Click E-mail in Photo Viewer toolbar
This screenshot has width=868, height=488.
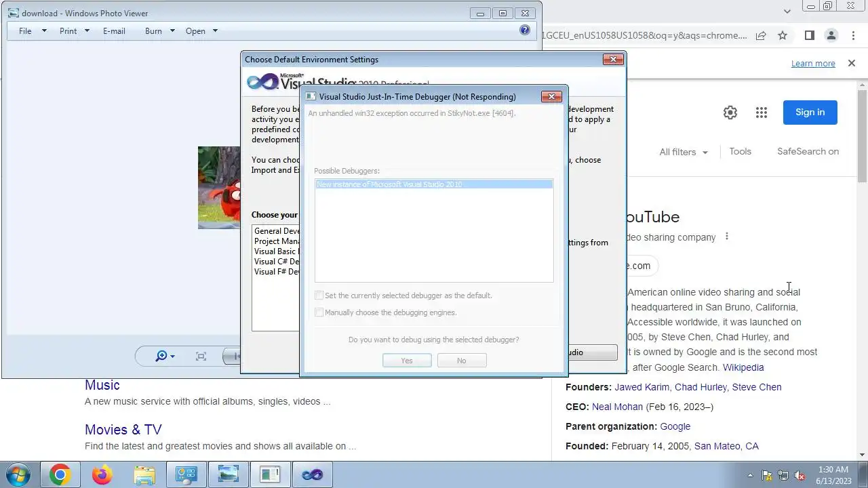(x=114, y=30)
